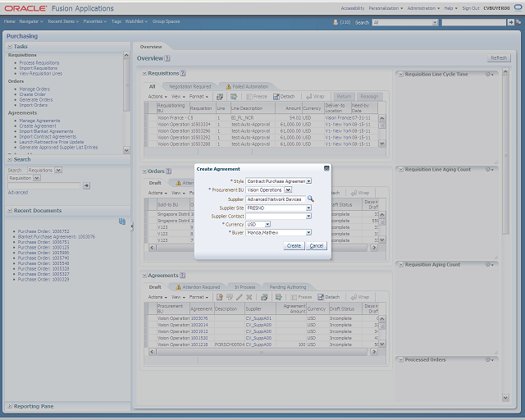Click the delete X icon in Agreements toolbar
525x420 pixels.
click(249, 297)
